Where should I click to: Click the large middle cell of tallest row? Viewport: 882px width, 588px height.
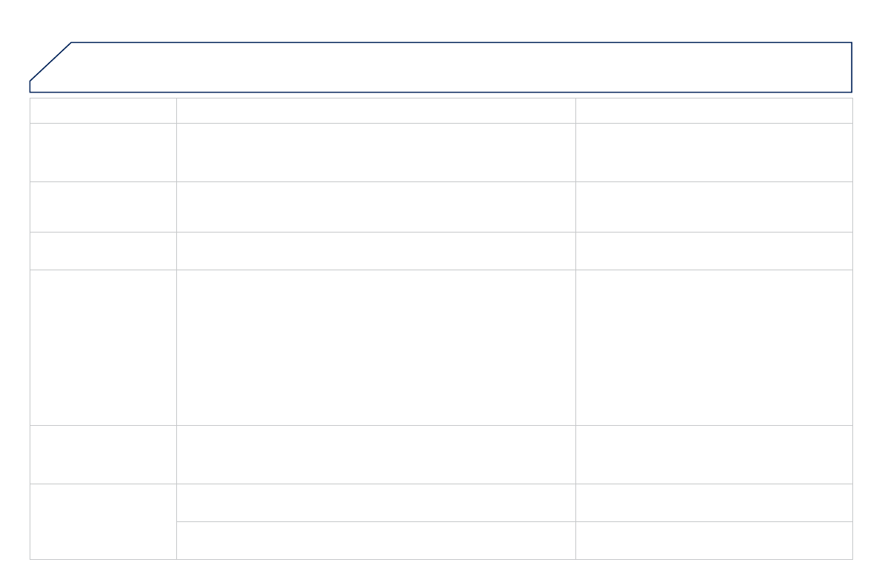point(375,347)
